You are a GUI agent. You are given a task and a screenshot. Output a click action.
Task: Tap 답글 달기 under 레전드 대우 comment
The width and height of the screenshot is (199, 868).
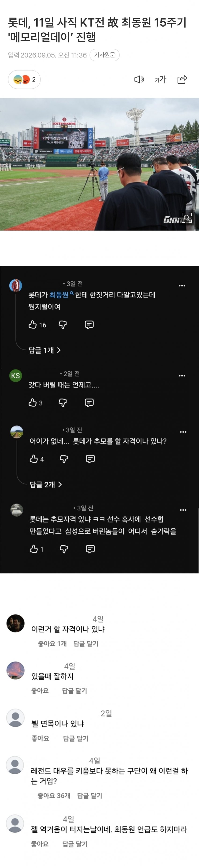pyautogui.click(x=90, y=796)
